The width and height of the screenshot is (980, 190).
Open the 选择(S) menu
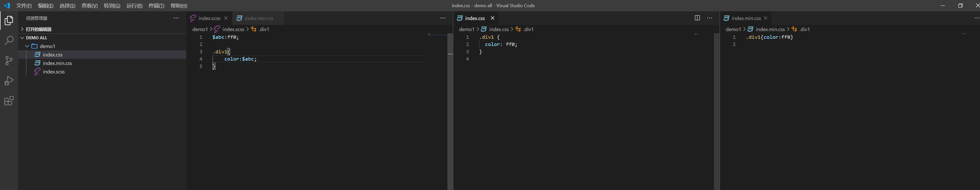(x=67, y=6)
